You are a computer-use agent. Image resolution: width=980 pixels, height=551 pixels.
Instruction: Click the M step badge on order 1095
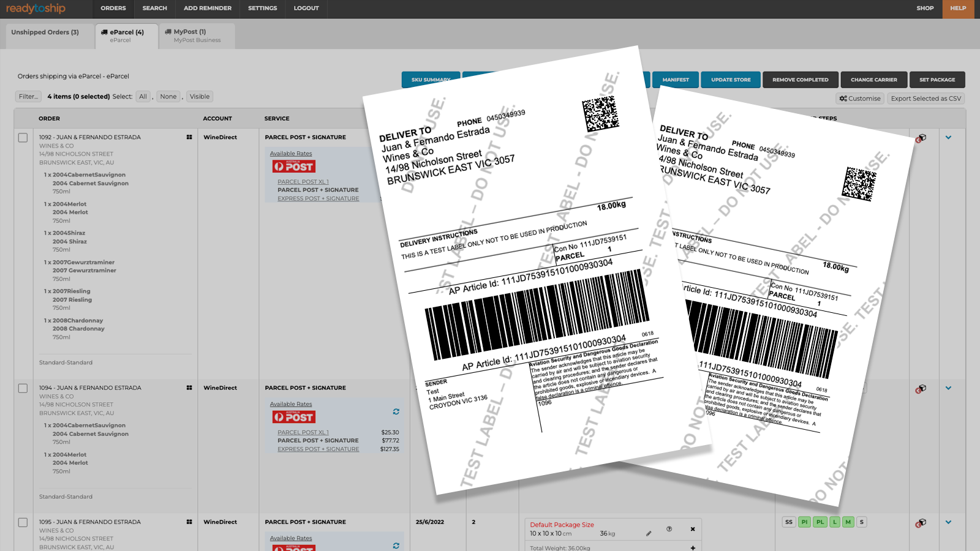pyautogui.click(x=848, y=522)
